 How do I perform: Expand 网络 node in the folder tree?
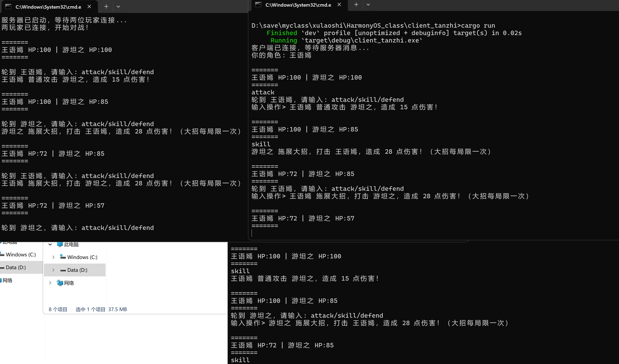tap(50, 283)
